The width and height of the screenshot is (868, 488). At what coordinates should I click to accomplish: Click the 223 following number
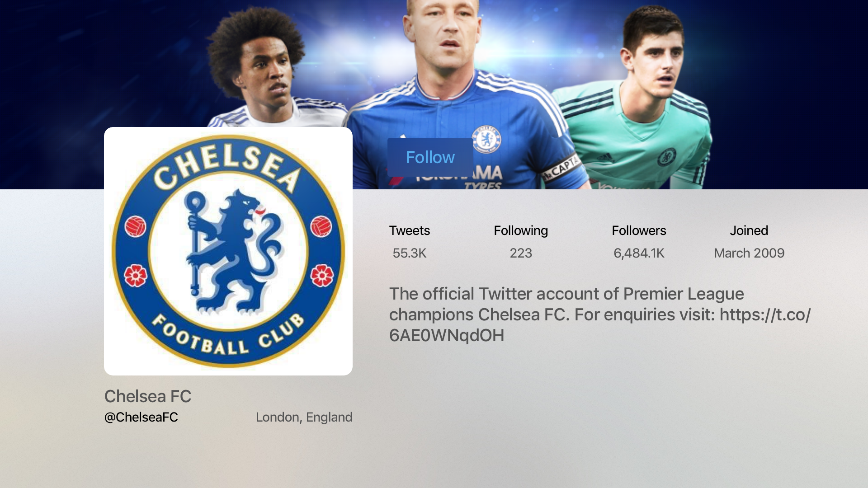point(521,253)
